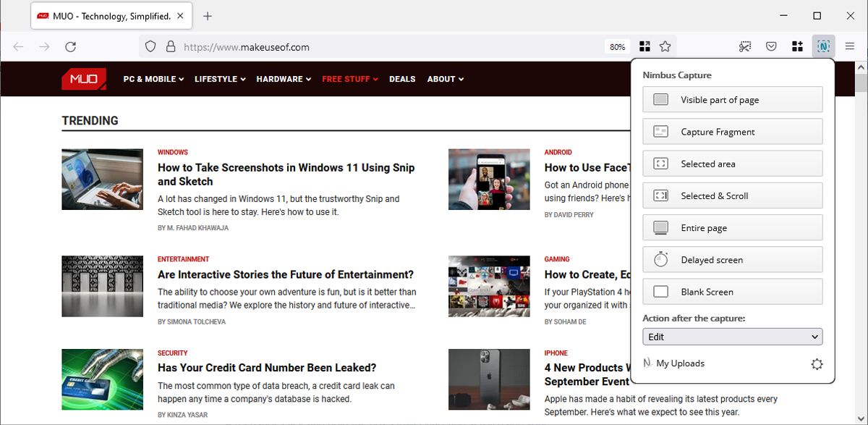Click the Entire page icon
Viewport: 868px width, 425px height.
click(x=660, y=227)
